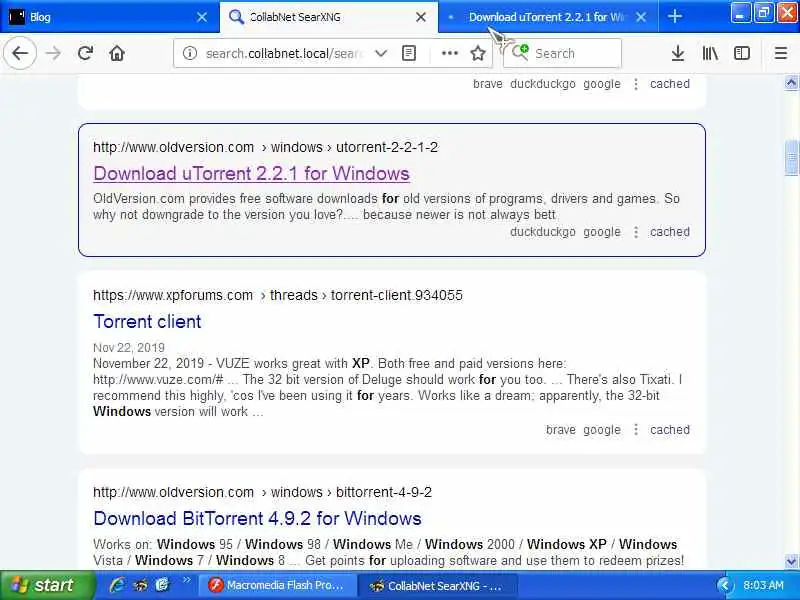Expand more options dots for Torrent client result
This screenshot has width=800, height=600.
click(x=636, y=430)
